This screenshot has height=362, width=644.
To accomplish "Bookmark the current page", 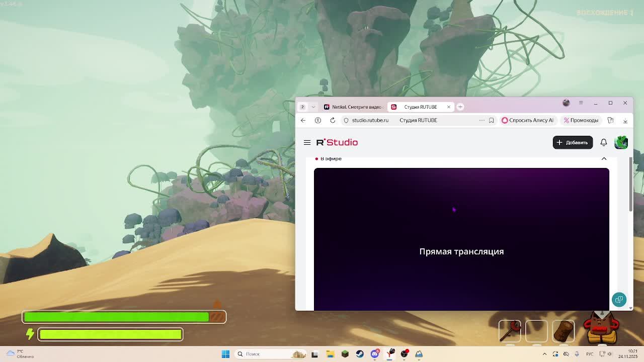I will (x=492, y=120).
